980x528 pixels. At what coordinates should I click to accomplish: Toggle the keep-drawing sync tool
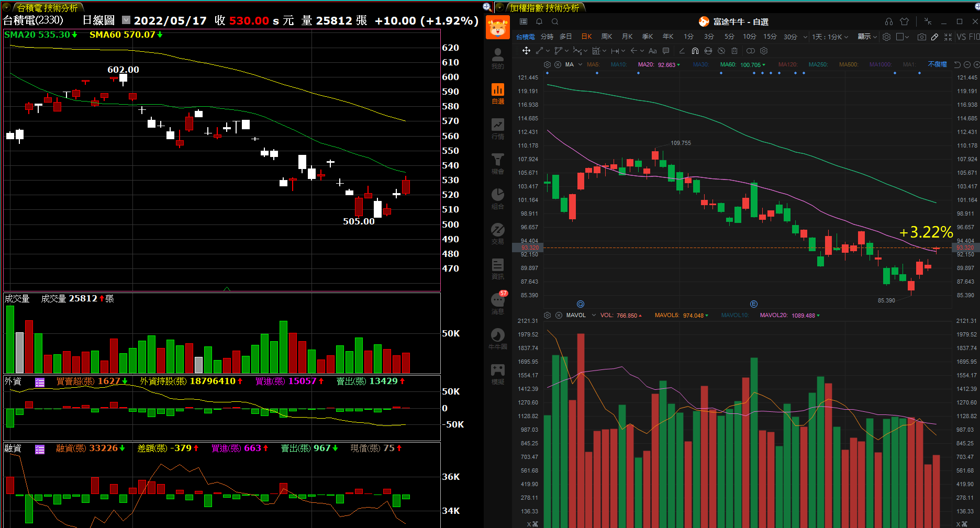click(708, 51)
